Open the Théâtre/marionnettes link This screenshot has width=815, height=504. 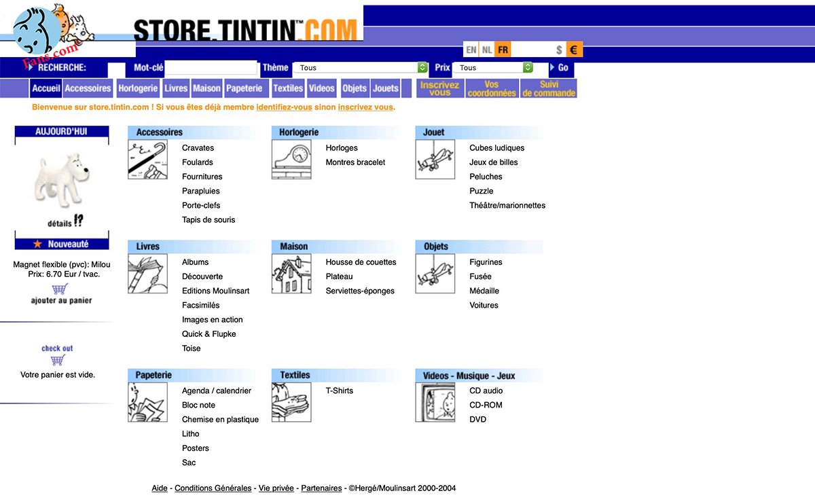[x=507, y=205]
